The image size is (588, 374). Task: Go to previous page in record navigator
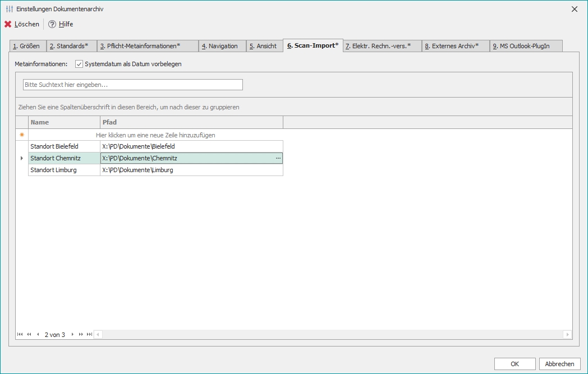coord(29,334)
